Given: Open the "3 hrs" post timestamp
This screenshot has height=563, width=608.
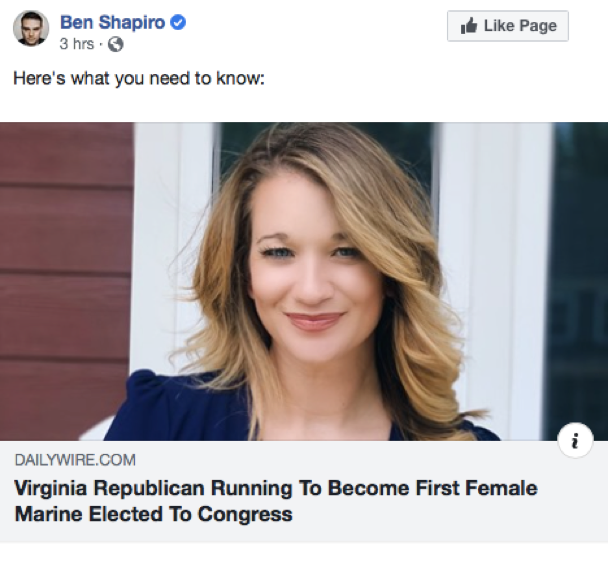Looking at the screenshot, I should [77, 44].
